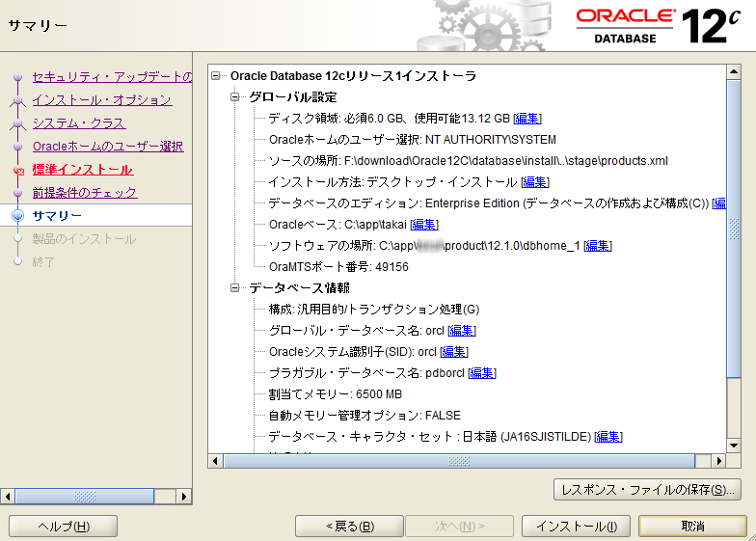
Task: Click summary panel scroll up arrow
Action: tap(734, 72)
